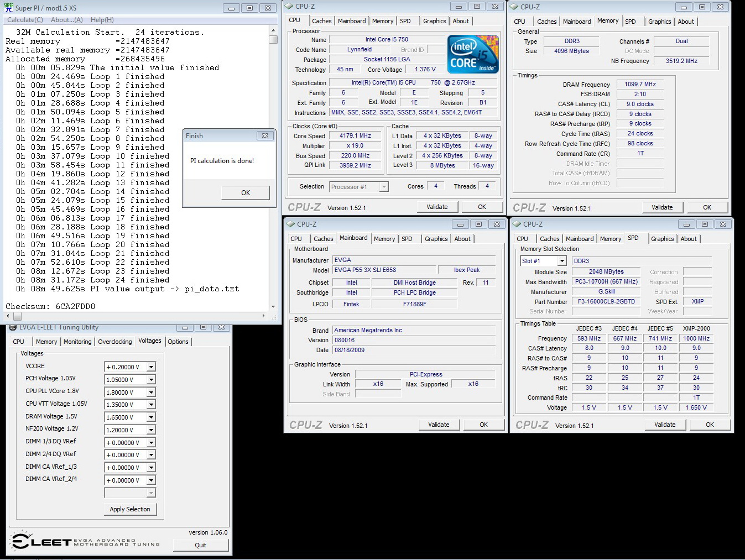Open SPD tab in CPU-Z Memory timings window
Viewport: 745px width, 560px height.
(x=631, y=22)
